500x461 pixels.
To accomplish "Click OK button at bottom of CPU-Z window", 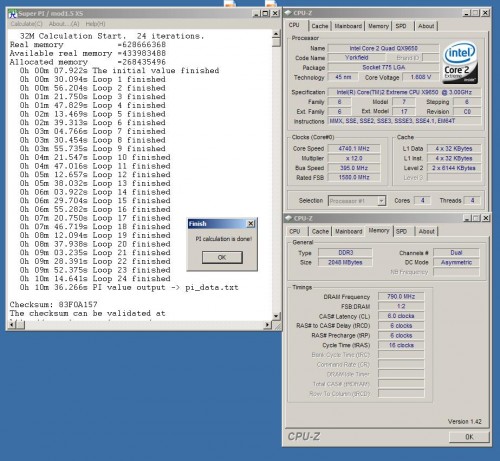I will tap(469, 437).
